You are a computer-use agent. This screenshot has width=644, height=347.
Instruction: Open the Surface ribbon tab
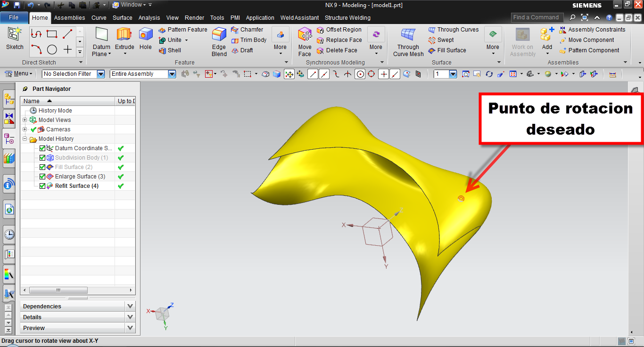pos(123,18)
